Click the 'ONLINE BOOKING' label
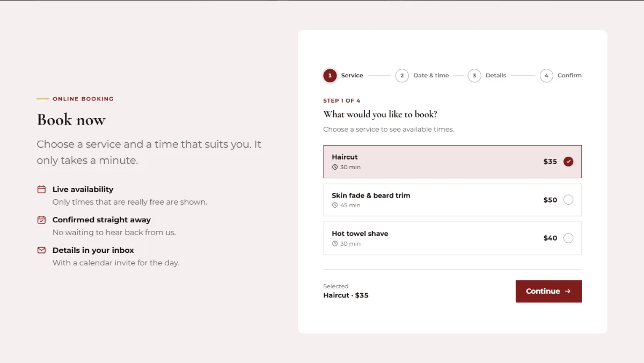This screenshot has height=363, width=644. pyautogui.click(x=83, y=99)
